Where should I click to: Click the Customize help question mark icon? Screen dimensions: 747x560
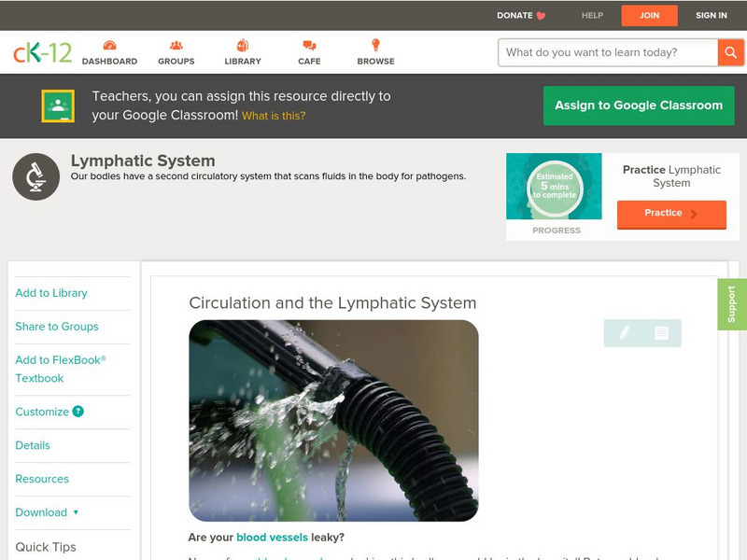pos(78,411)
